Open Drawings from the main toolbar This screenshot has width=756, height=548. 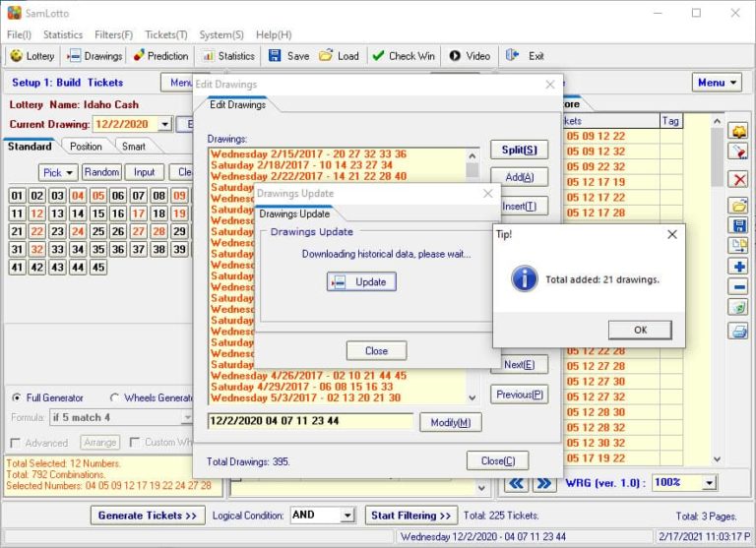point(94,56)
